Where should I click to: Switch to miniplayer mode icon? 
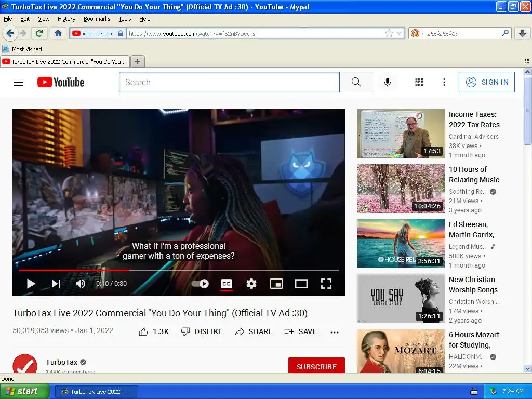276,284
